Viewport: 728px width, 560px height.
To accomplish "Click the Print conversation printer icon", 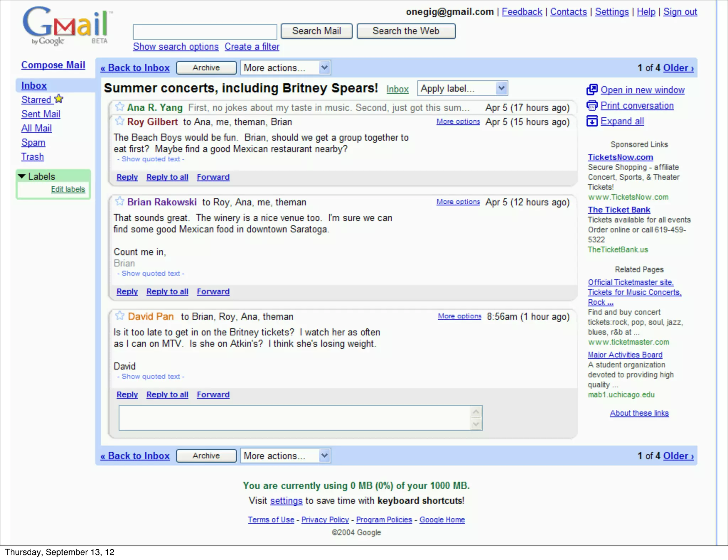I will [592, 106].
